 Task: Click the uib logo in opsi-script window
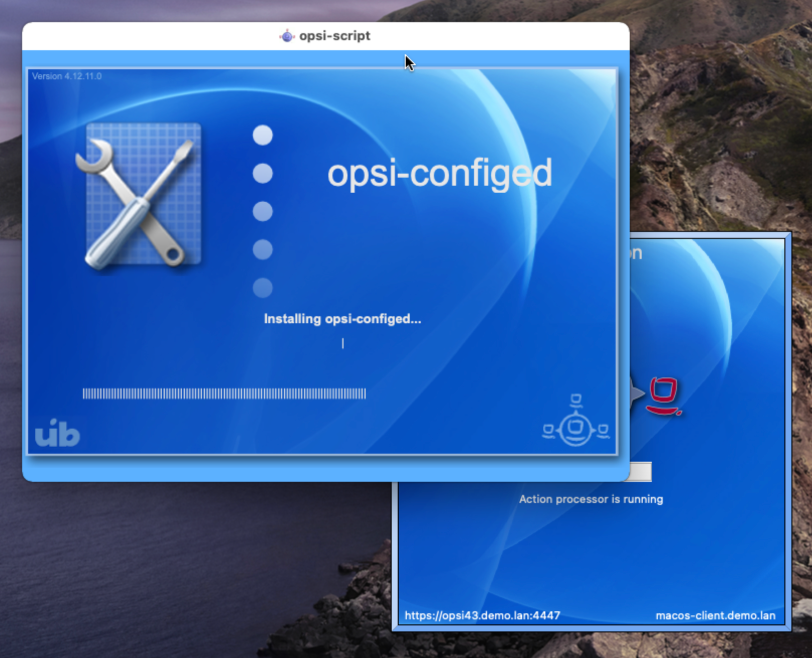coord(57,433)
